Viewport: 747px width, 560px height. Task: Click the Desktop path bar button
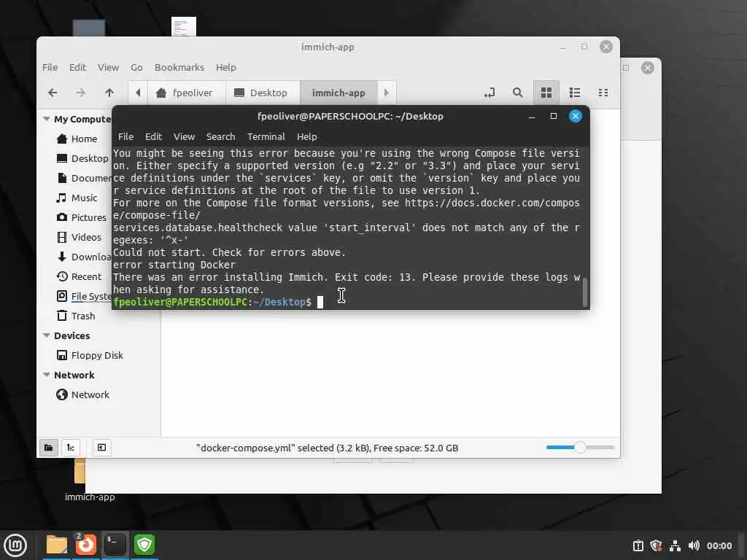[263, 93]
